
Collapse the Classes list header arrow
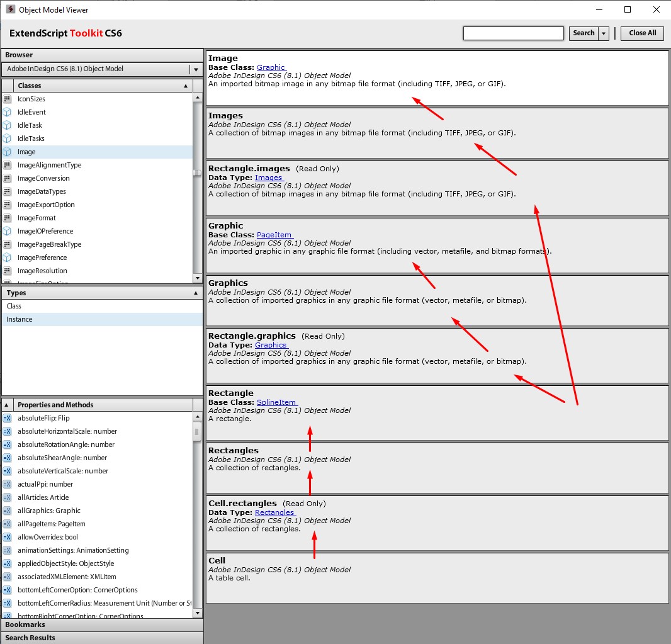186,86
